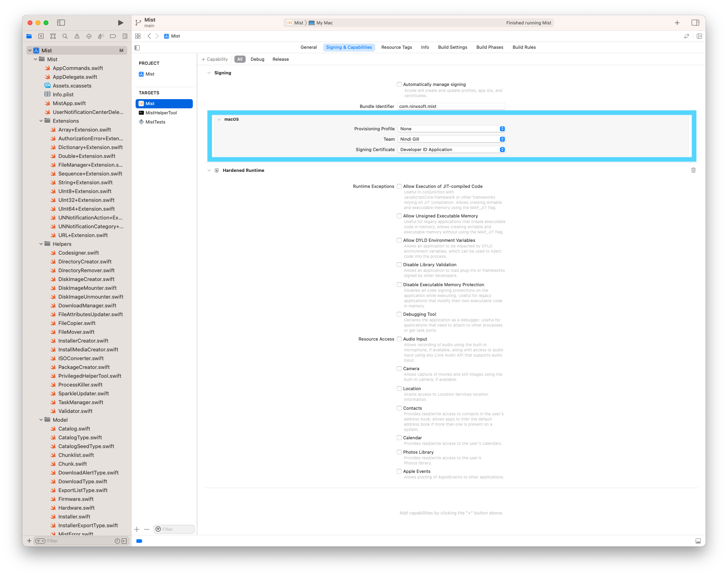Show recent files filter clock icon
This screenshot has width=728, height=576.
[117, 541]
